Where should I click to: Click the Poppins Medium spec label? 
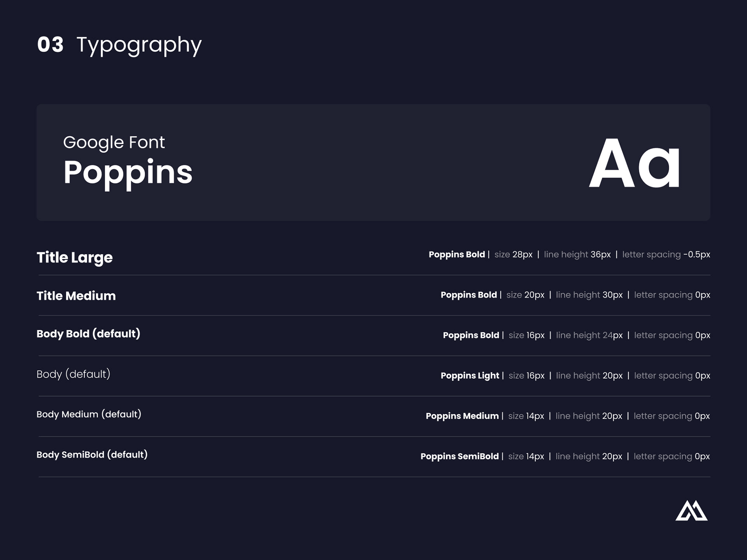click(462, 416)
